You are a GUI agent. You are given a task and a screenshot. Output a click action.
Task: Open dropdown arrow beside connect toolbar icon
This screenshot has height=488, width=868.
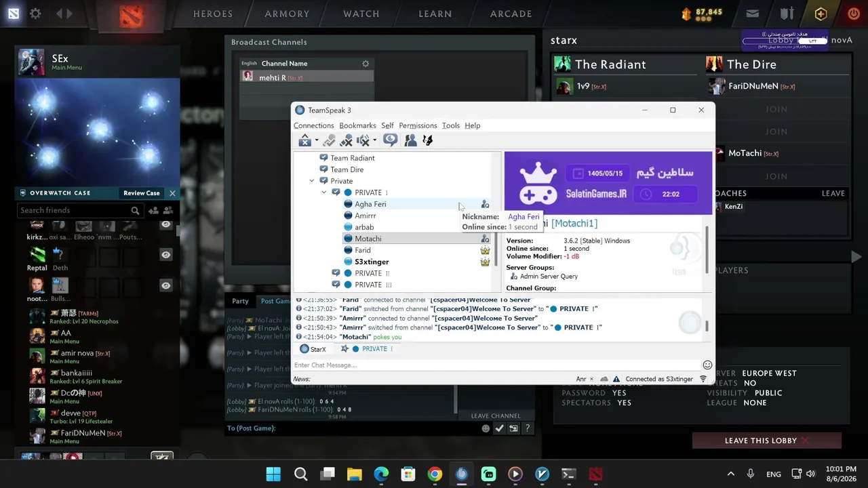[x=316, y=140]
